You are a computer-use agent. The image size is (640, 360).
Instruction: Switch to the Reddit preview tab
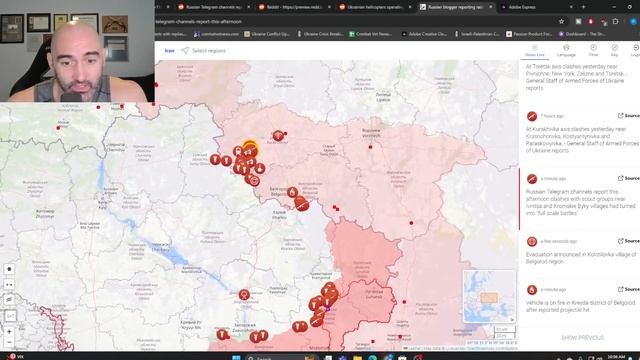coord(295,7)
